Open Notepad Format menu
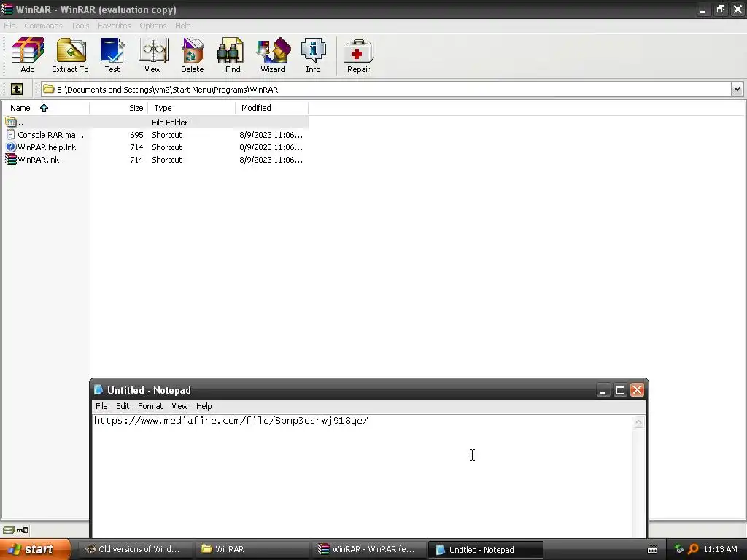 click(x=150, y=406)
